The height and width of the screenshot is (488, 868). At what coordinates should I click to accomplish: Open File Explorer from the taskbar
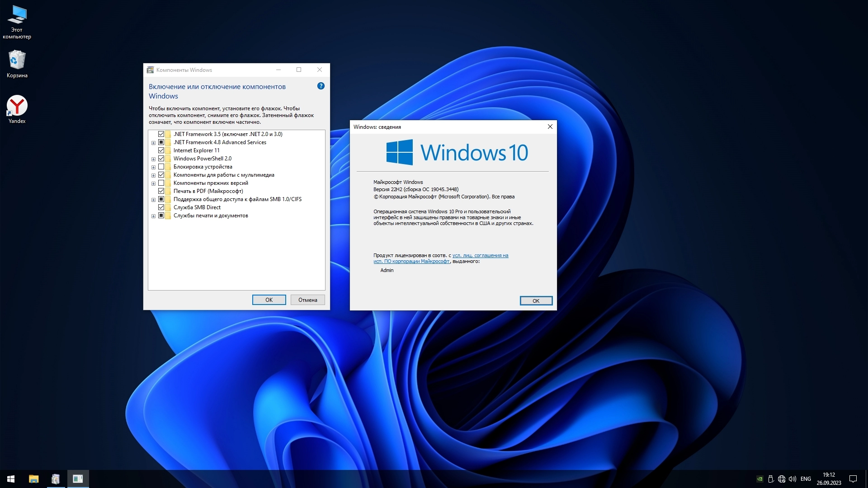(x=33, y=479)
